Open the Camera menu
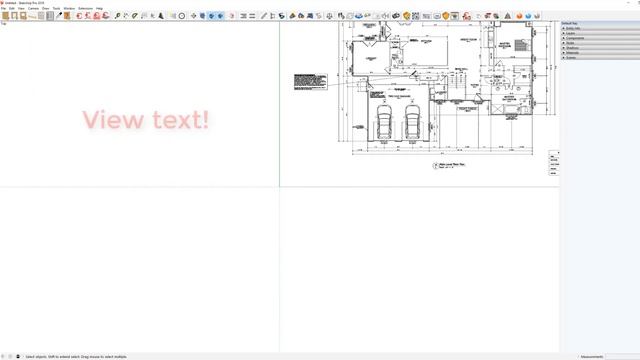This screenshot has height=360, width=640. click(33, 8)
